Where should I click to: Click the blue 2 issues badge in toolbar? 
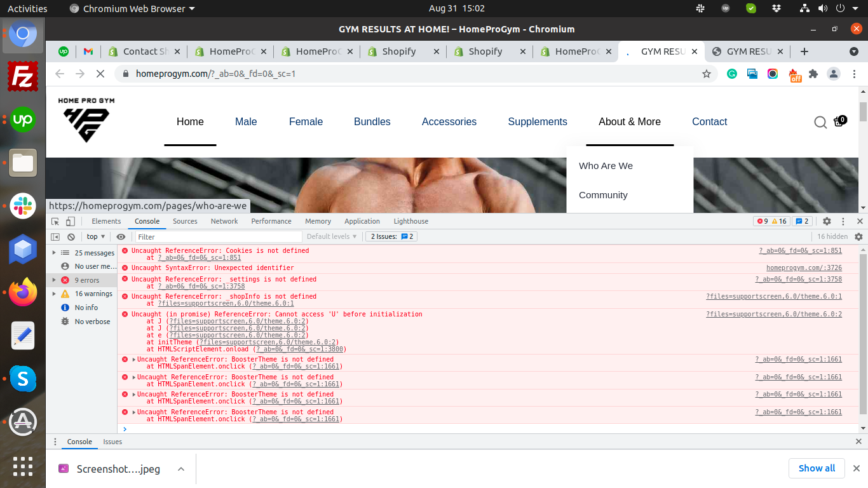[x=803, y=221]
